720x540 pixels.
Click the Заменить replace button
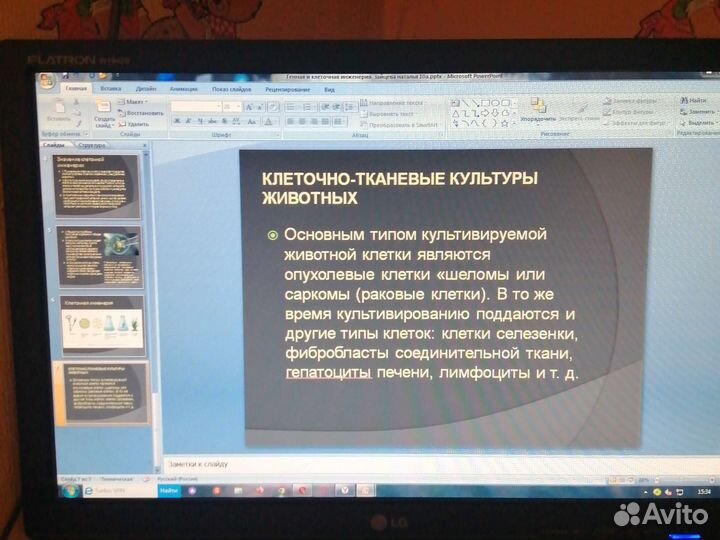coord(698,112)
